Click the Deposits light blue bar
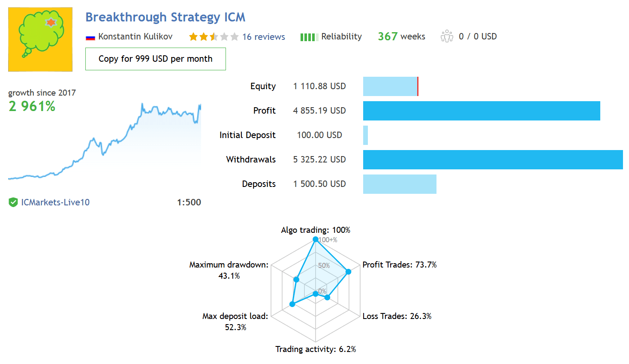The width and height of the screenshot is (629, 364). point(400,184)
